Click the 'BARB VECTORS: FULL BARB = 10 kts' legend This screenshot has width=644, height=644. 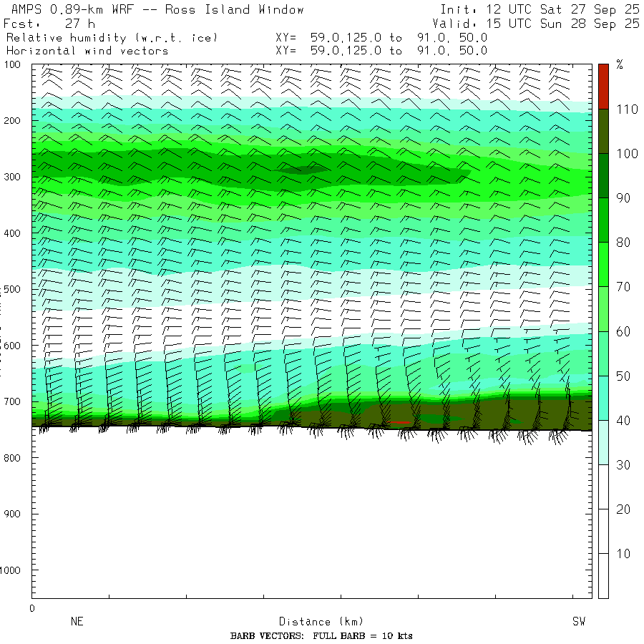click(321, 636)
